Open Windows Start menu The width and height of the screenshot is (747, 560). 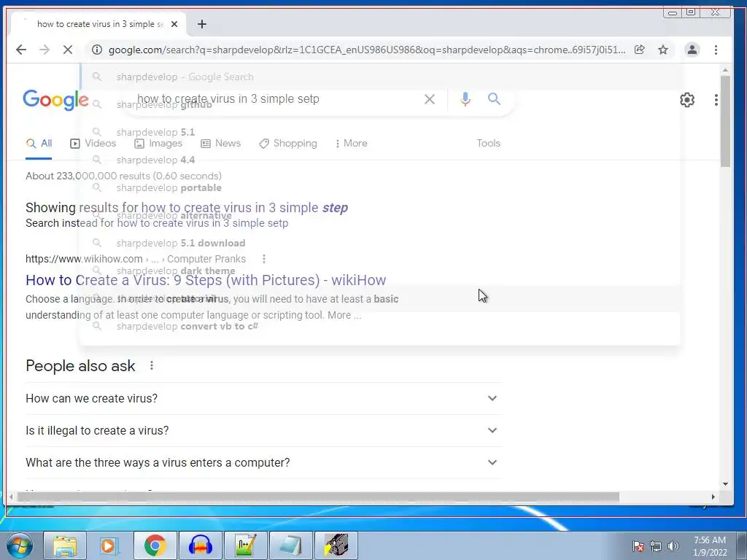pos(19,545)
